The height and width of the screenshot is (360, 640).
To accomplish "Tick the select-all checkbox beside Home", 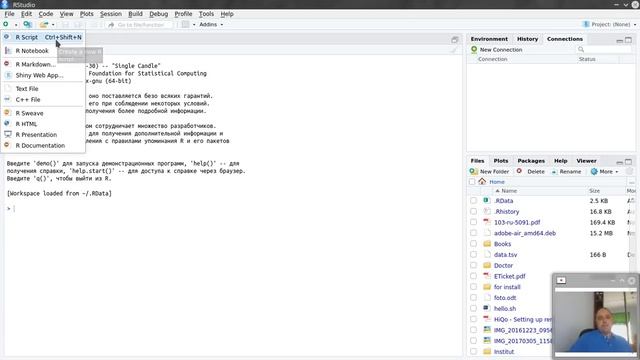I will coord(472,182).
